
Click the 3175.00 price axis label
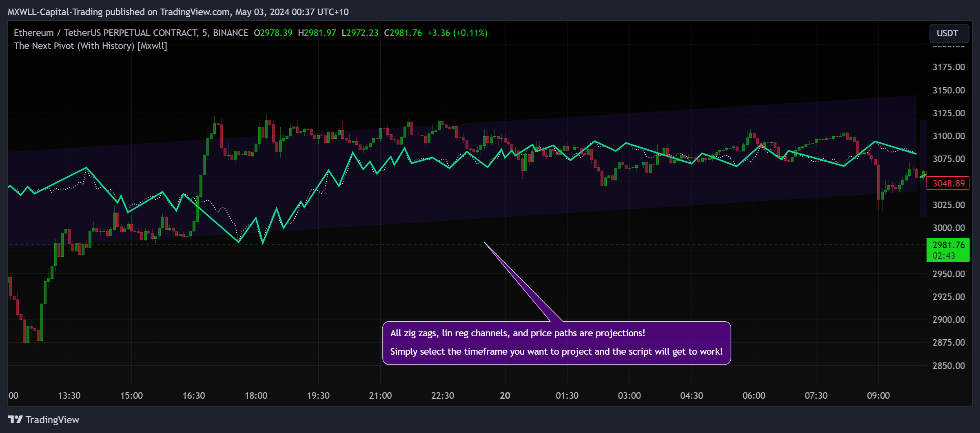tap(949, 67)
